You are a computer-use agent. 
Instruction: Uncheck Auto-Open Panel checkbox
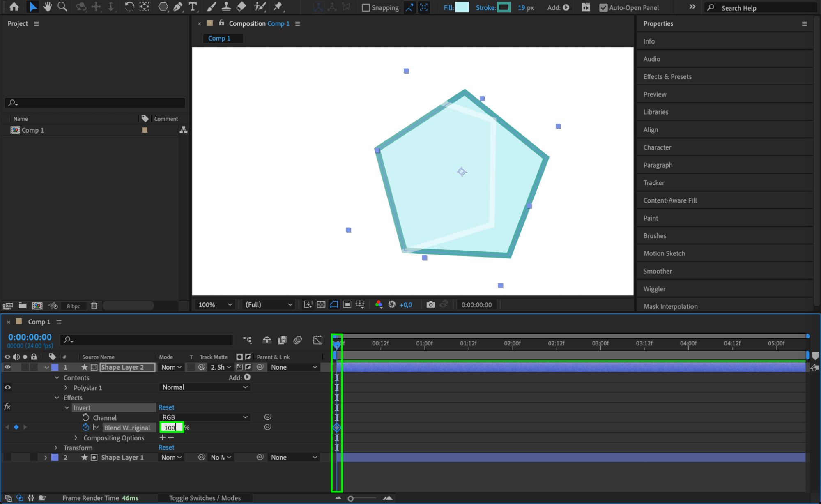(x=603, y=7)
